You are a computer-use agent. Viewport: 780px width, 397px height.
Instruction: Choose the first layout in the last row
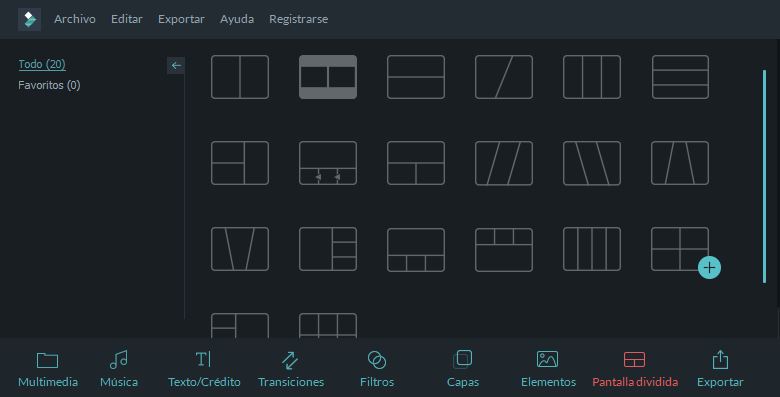coord(240,326)
